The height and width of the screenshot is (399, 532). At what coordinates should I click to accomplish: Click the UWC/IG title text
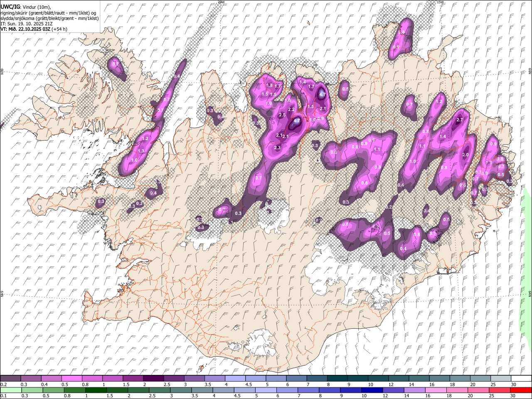pyautogui.click(x=10, y=7)
